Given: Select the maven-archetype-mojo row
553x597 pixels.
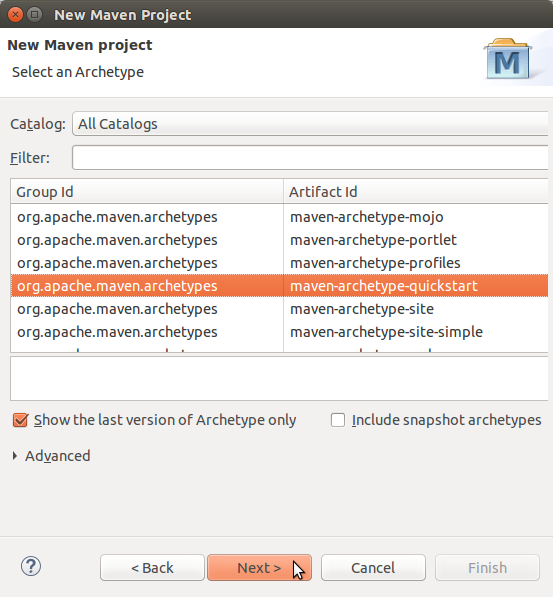Looking at the screenshot, I should point(280,217).
